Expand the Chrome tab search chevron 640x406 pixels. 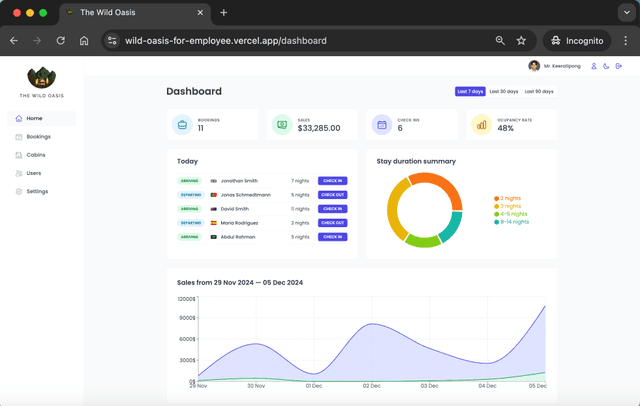point(627,13)
